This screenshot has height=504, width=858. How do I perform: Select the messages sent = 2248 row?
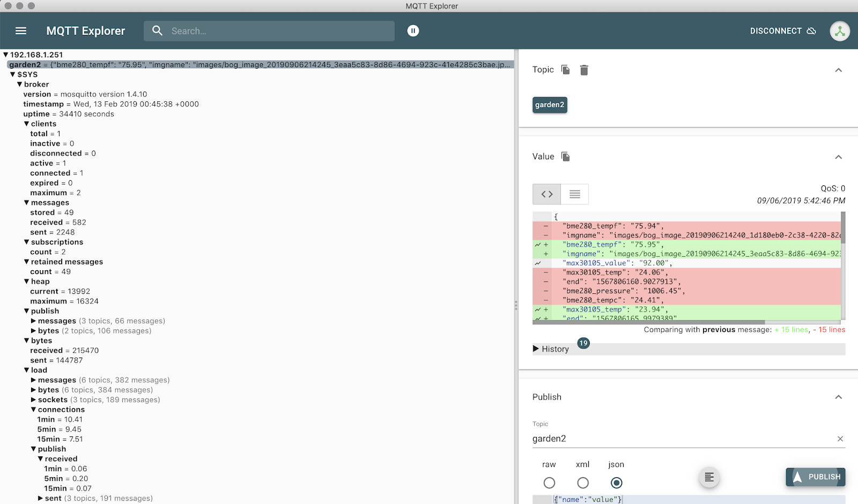pos(53,232)
